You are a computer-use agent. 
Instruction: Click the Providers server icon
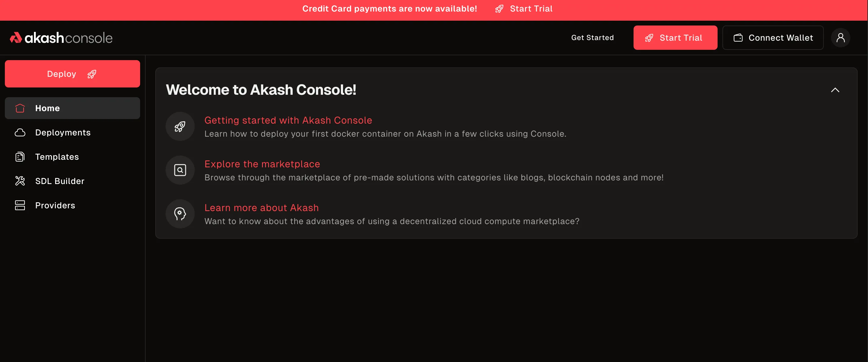(20, 206)
